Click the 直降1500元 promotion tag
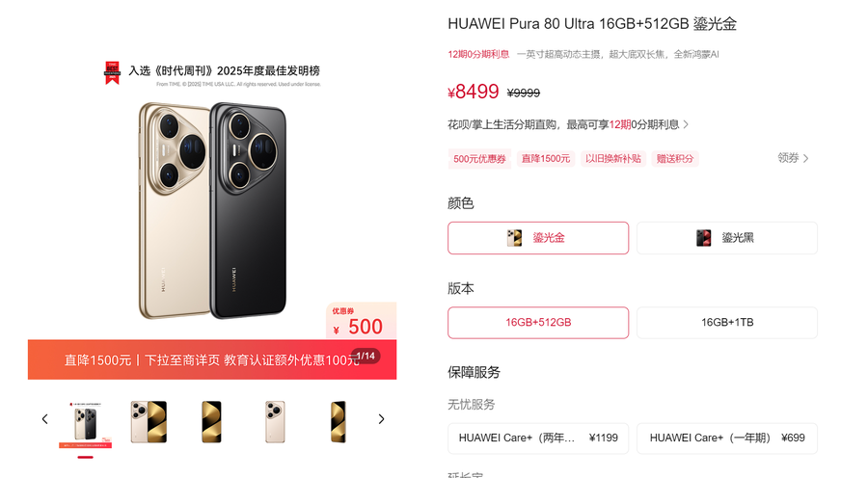This screenshot has height=478, width=868. tap(546, 159)
